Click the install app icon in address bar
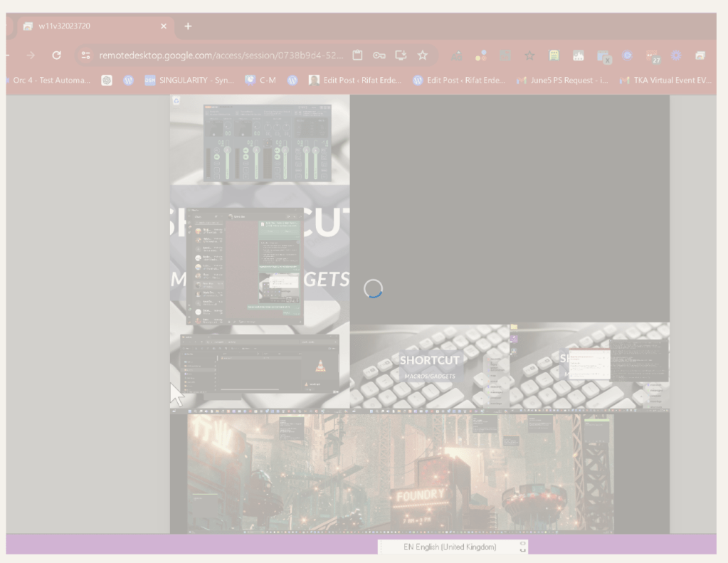The width and height of the screenshot is (728, 563). pos(401,56)
